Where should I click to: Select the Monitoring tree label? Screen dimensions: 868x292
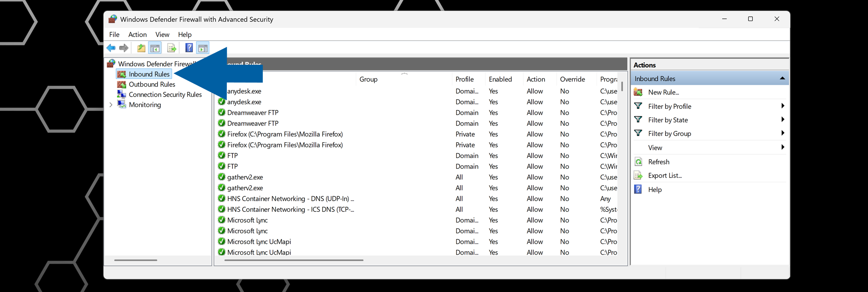145,105
